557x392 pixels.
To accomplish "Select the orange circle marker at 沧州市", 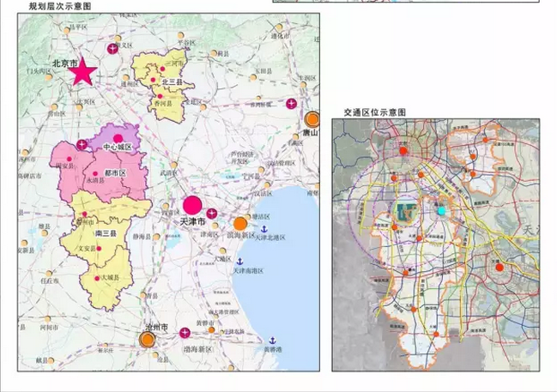I will 148,340.
